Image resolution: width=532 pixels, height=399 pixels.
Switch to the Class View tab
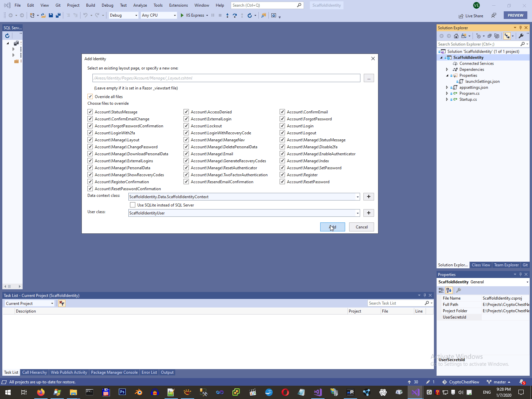pyautogui.click(x=481, y=265)
